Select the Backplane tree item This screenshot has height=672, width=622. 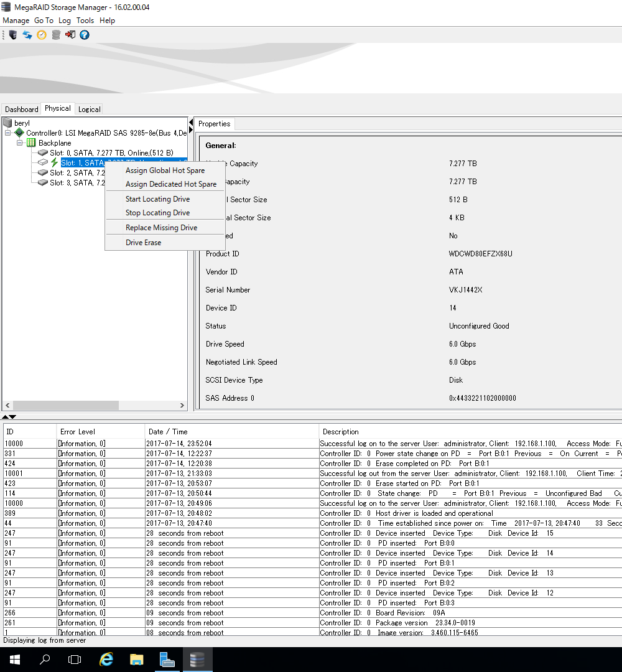click(55, 142)
